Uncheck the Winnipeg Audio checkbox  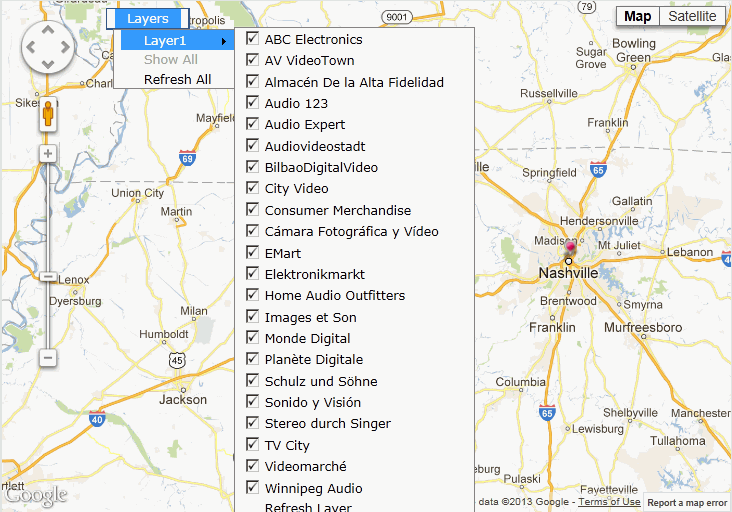pyautogui.click(x=252, y=487)
